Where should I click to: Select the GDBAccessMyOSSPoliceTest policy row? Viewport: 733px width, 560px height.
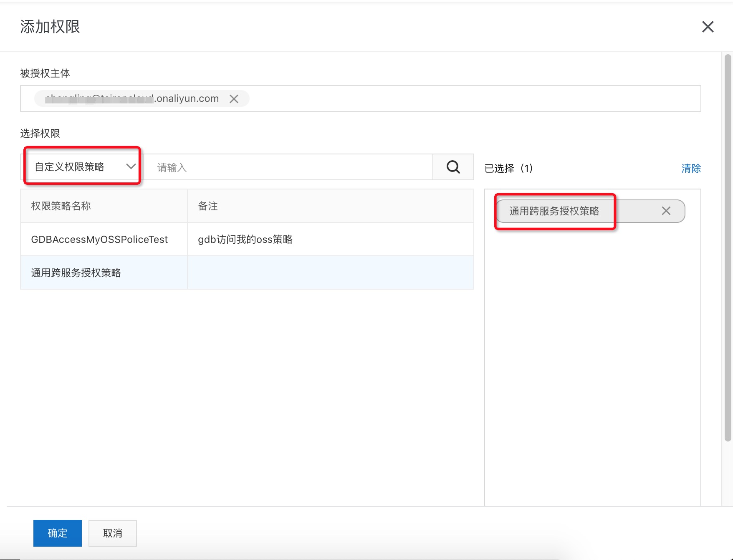pyautogui.click(x=247, y=239)
